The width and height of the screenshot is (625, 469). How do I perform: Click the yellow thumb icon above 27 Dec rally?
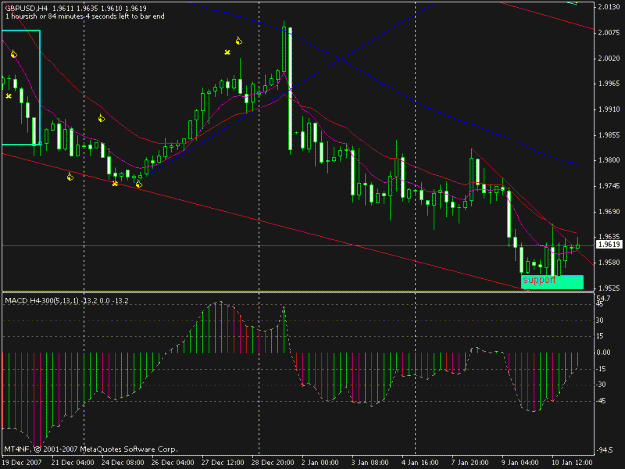[238, 41]
